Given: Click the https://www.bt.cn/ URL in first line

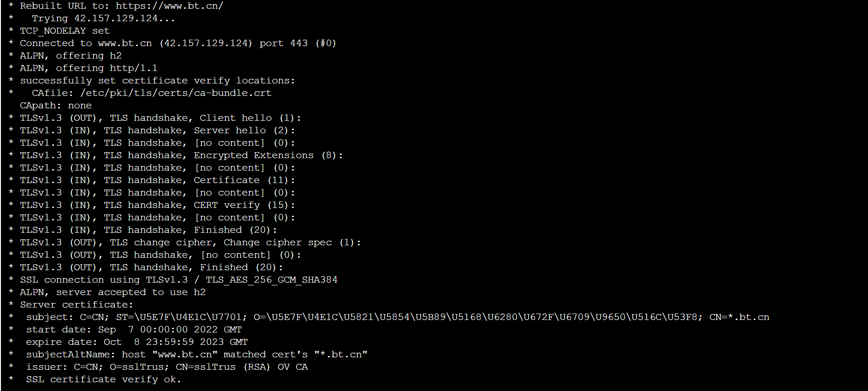Looking at the screenshot, I should coord(169,6).
